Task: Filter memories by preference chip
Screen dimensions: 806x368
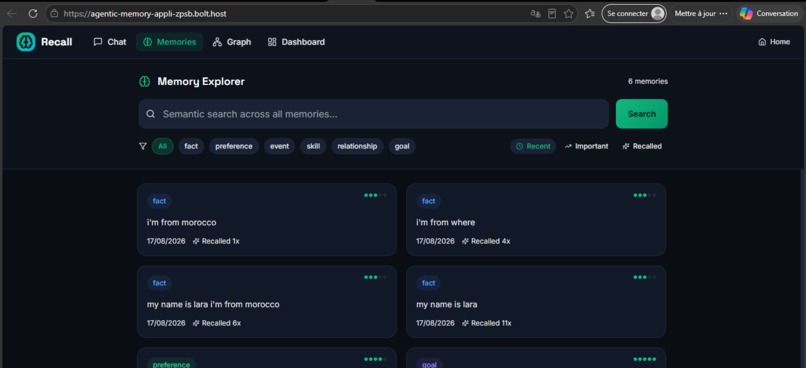Action: pos(234,146)
